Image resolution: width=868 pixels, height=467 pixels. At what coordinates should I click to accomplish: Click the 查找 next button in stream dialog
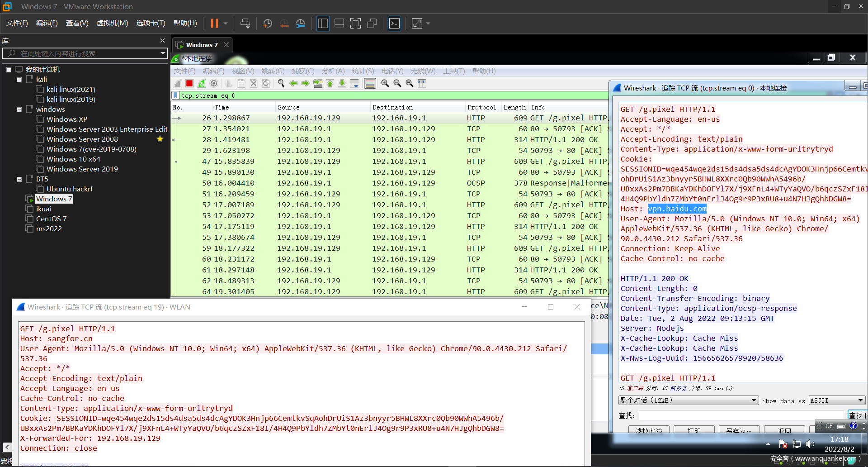click(x=857, y=415)
